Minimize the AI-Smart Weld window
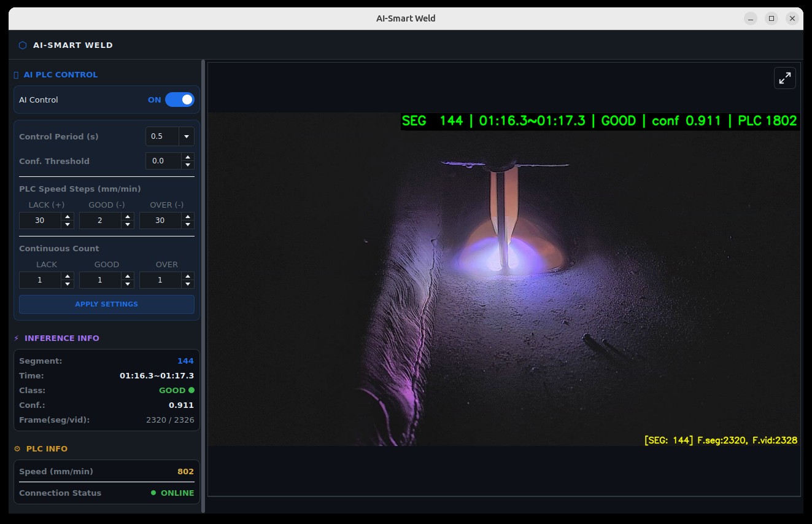812x524 pixels. [x=751, y=18]
